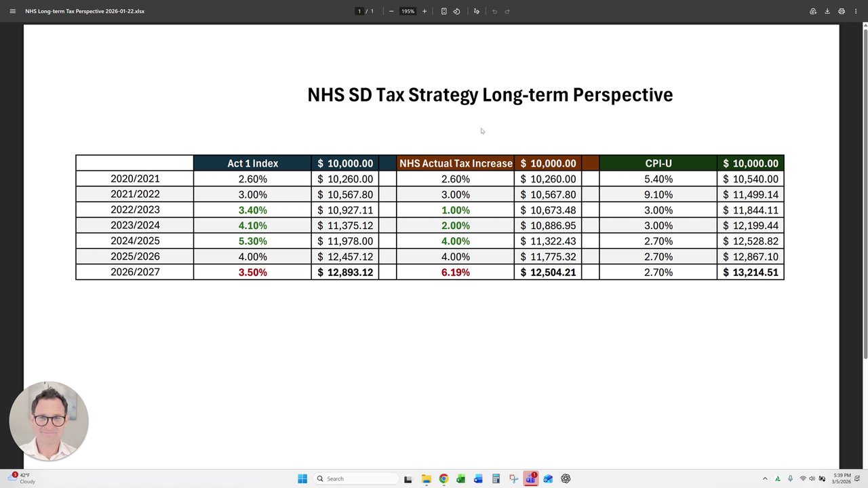Undo the last annotation

pos(494,11)
